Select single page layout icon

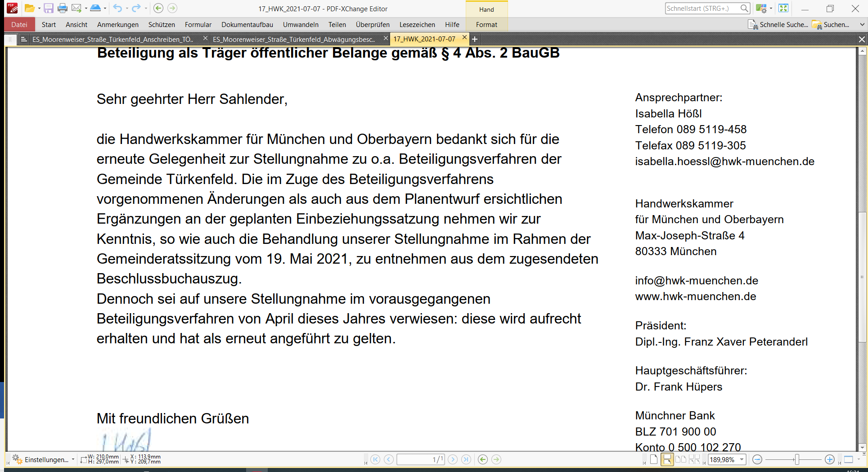point(654,459)
